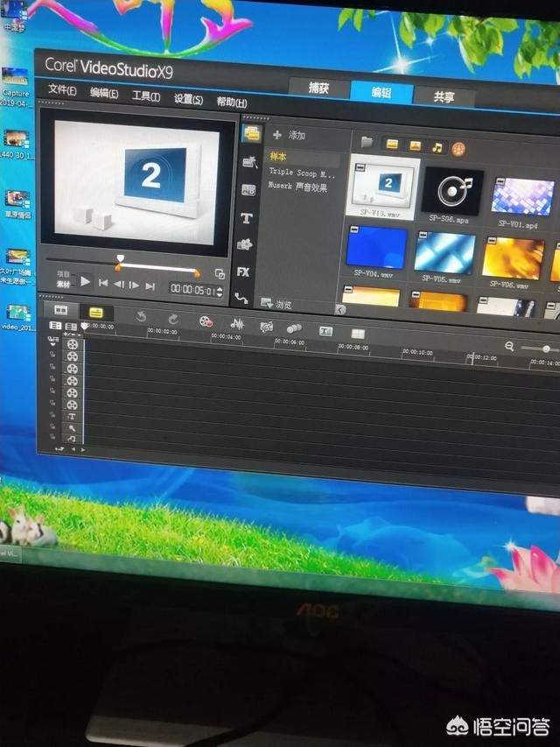Open the Media library panel icon

tap(251, 133)
